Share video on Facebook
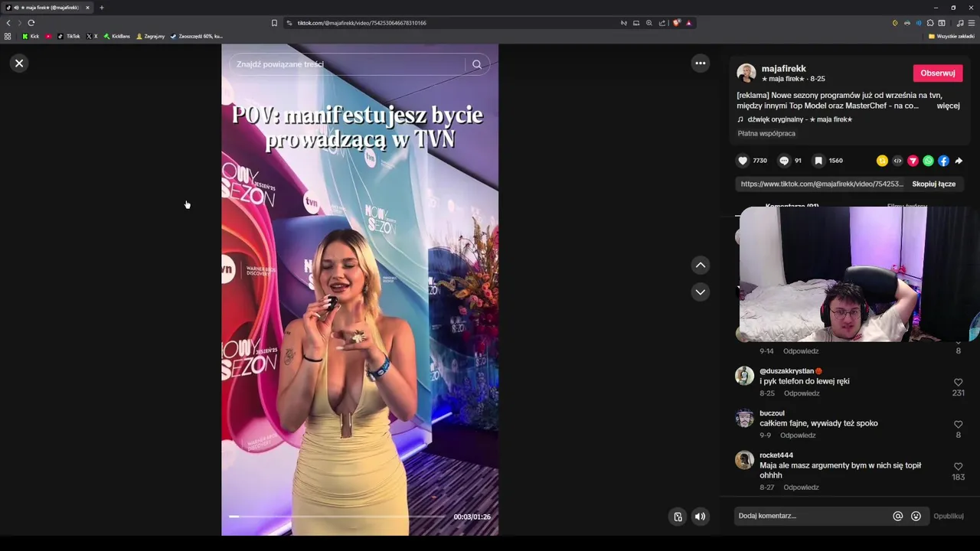The height and width of the screenshot is (551, 980). point(943,161)
